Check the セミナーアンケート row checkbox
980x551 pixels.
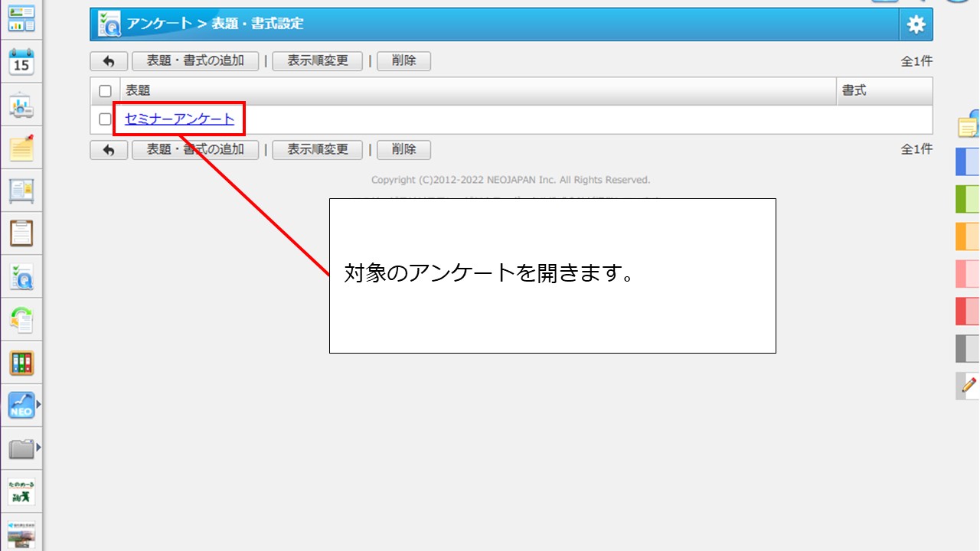point(106,119)
